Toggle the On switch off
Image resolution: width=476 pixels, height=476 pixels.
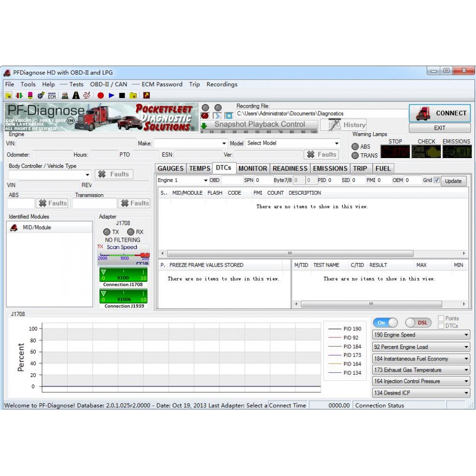pos(385,323)
